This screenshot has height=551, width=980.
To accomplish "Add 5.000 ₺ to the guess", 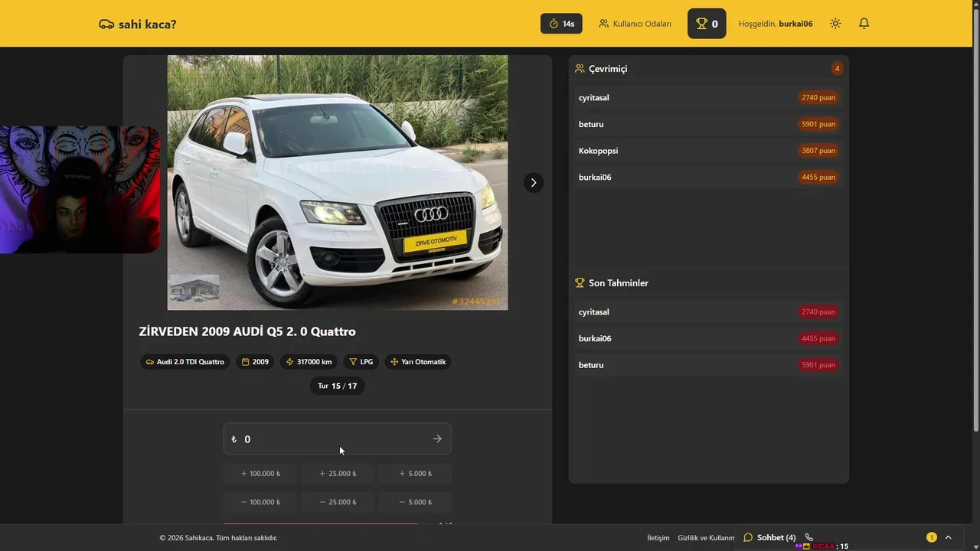I will (x=415, y=474).
